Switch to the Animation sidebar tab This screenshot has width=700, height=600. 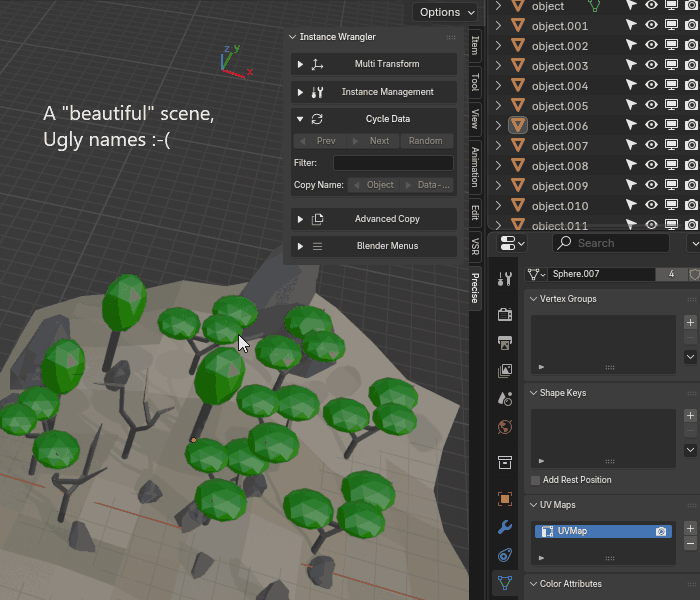(475, 167)
